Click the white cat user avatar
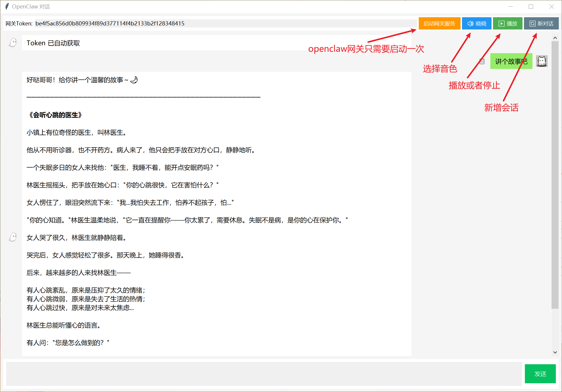 542,61
